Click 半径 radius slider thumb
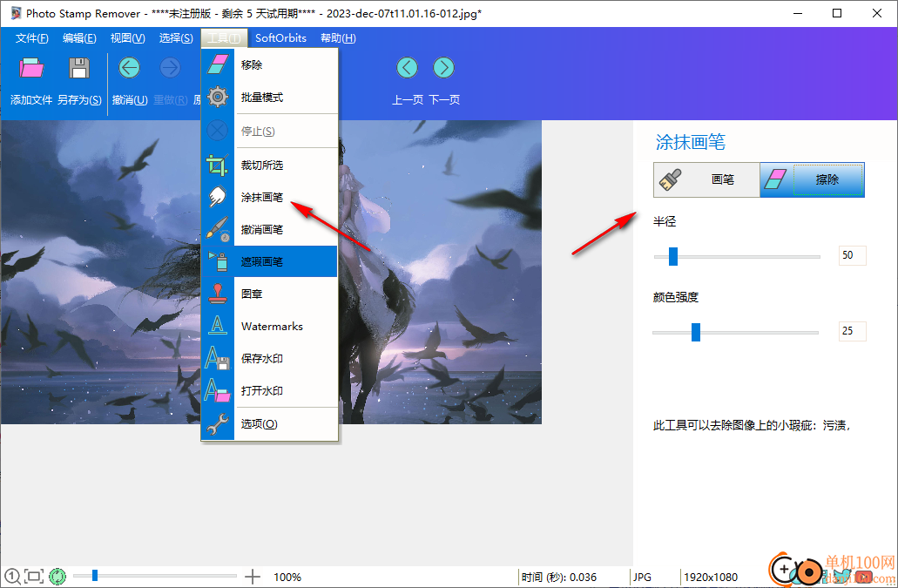898x588 pixels. (x=673, y=256)
